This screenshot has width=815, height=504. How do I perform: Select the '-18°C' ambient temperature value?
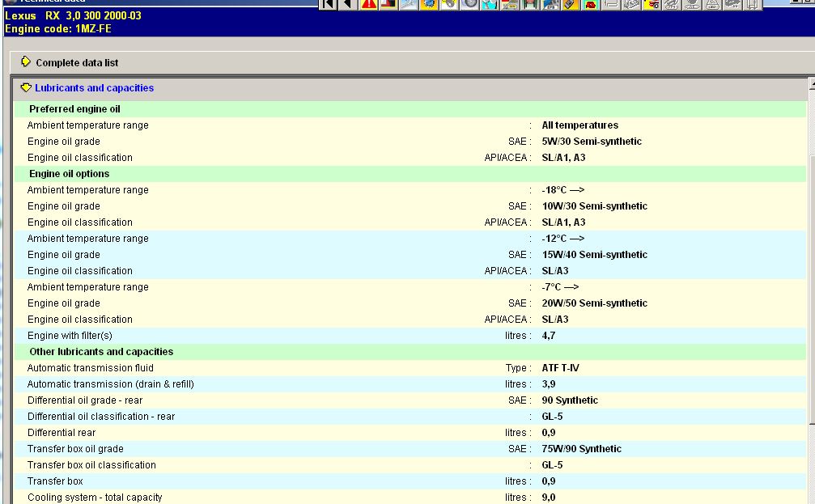click(x=563, y=190)
